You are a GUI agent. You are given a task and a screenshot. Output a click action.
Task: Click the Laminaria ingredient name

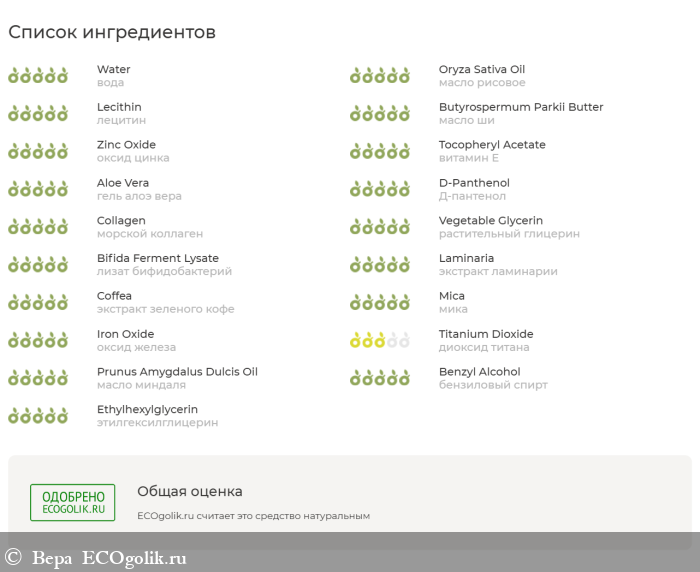point(466,258)
